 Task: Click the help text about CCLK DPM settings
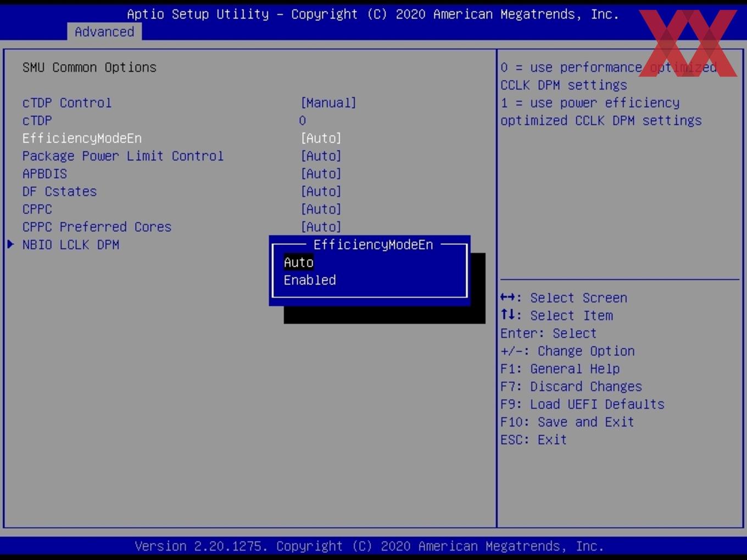(x=608, y=94)
